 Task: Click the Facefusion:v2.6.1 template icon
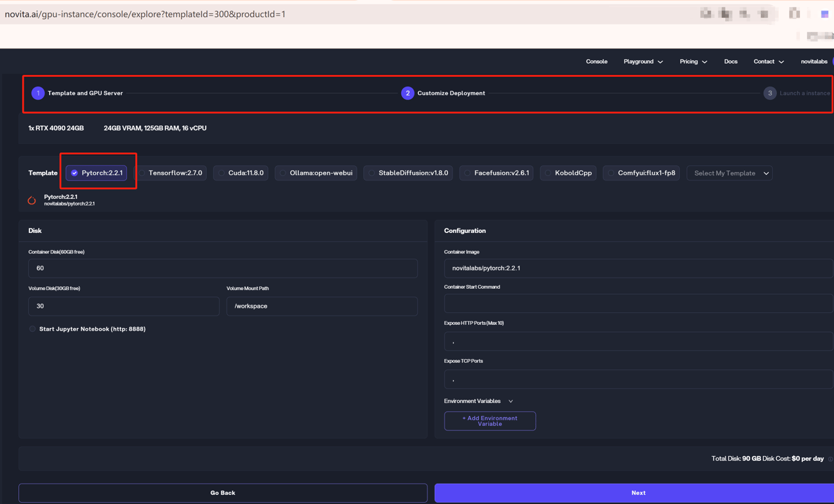point(466,173)
